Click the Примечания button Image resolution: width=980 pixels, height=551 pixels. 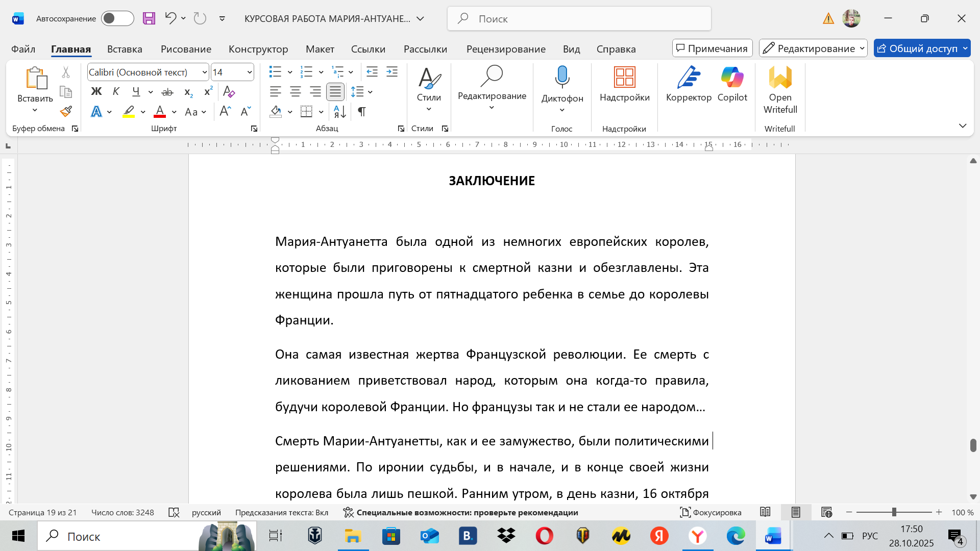pos(712,48)
